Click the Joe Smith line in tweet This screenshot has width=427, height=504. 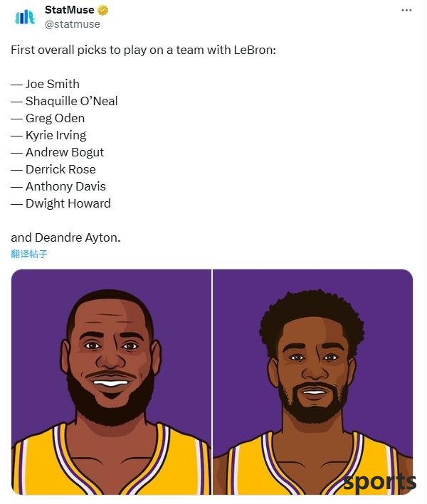45,84
